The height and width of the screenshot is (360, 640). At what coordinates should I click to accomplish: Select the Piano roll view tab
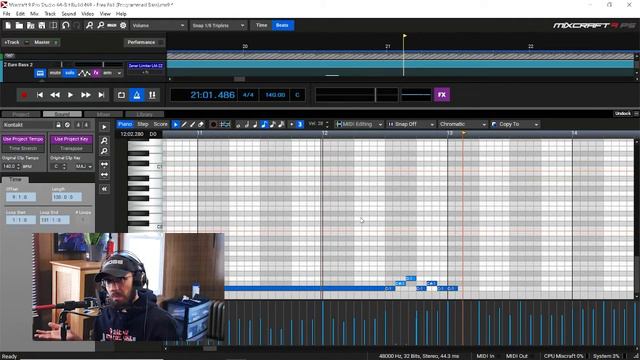click(x=125, y=124)
